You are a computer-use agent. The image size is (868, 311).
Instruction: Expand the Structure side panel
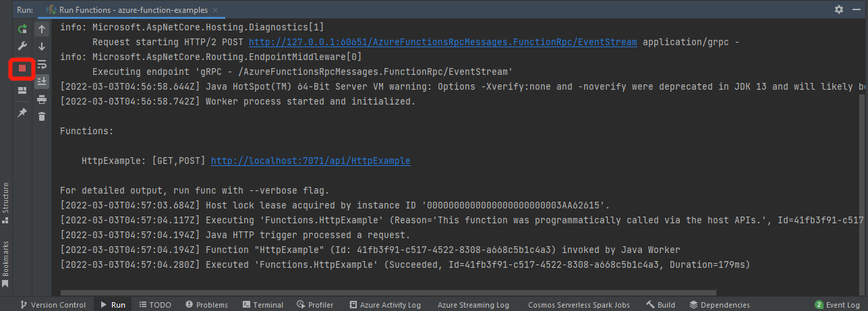(5, 197)
